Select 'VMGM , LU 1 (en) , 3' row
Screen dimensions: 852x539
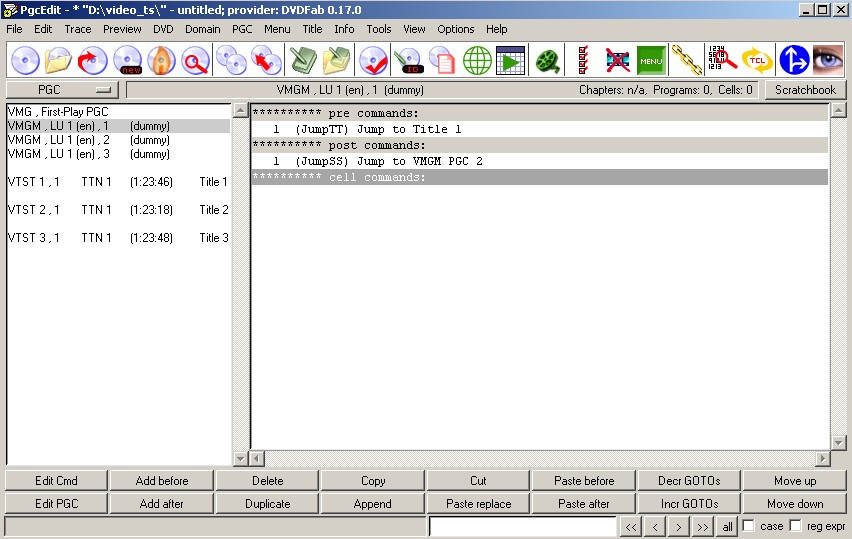pyautogui.click(x=118, y=154)
